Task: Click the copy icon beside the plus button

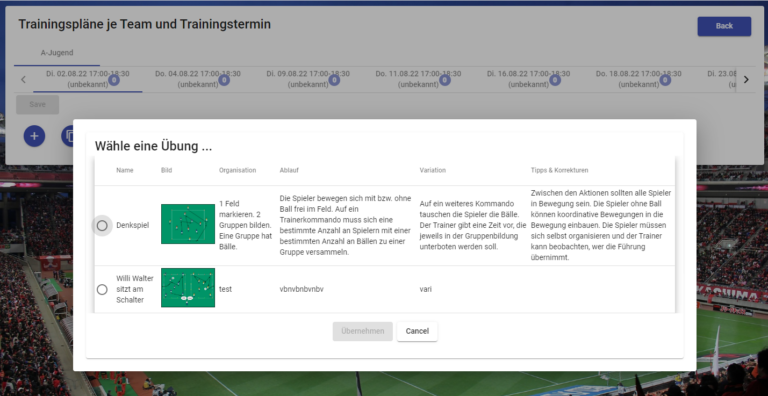Action: pos(69,136)
